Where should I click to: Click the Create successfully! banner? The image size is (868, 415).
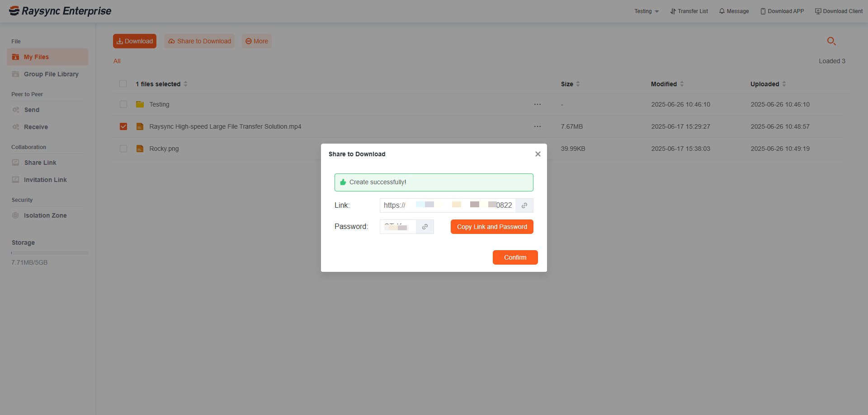coord(434,182)
